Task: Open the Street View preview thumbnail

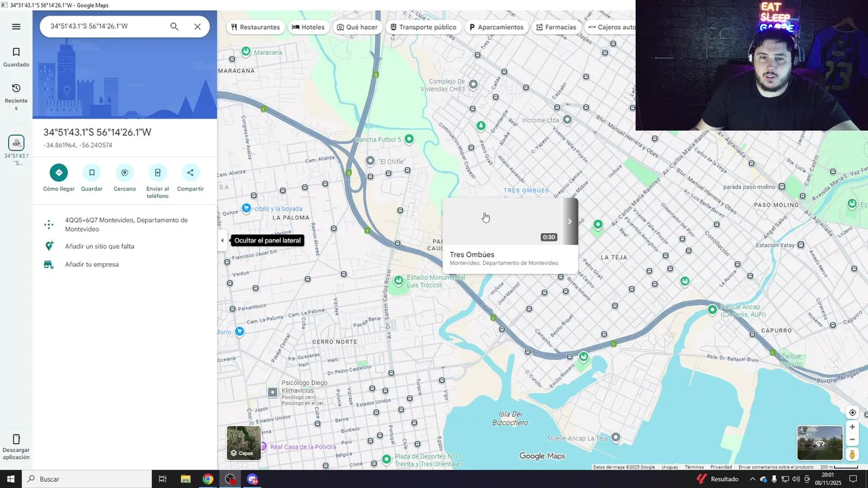Action: tap(820, 443)
